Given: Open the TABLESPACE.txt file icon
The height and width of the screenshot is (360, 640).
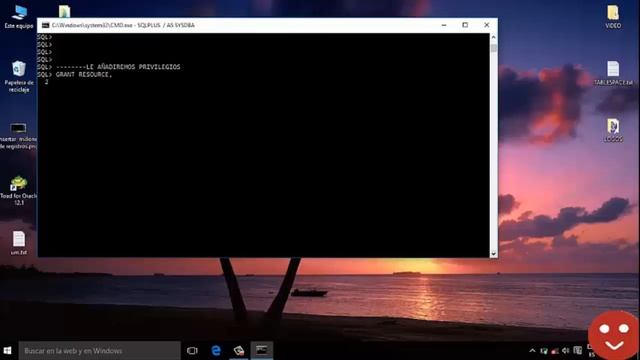Looking at the screenshot, I should (613, 73).
